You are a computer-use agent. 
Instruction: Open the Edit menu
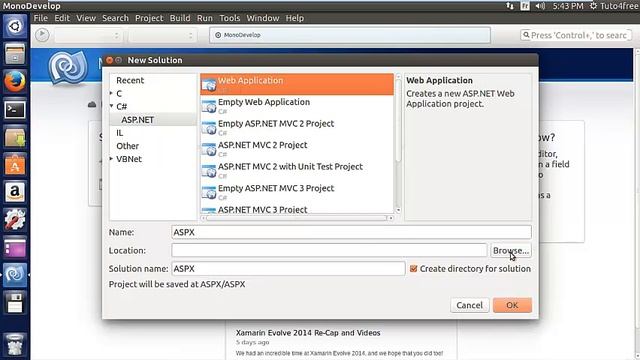click(x=62, y=18)
